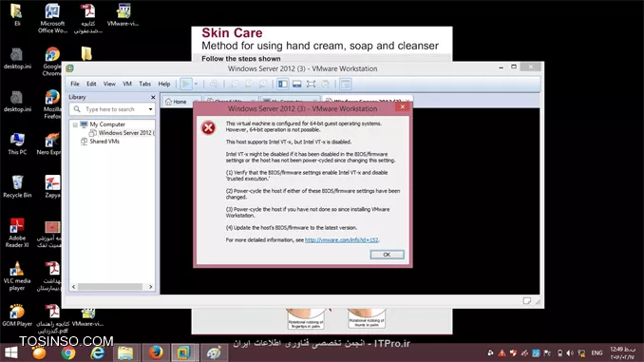Open the power options dropdown arrow
Screen dimensions: 644x362
(196, 84)
